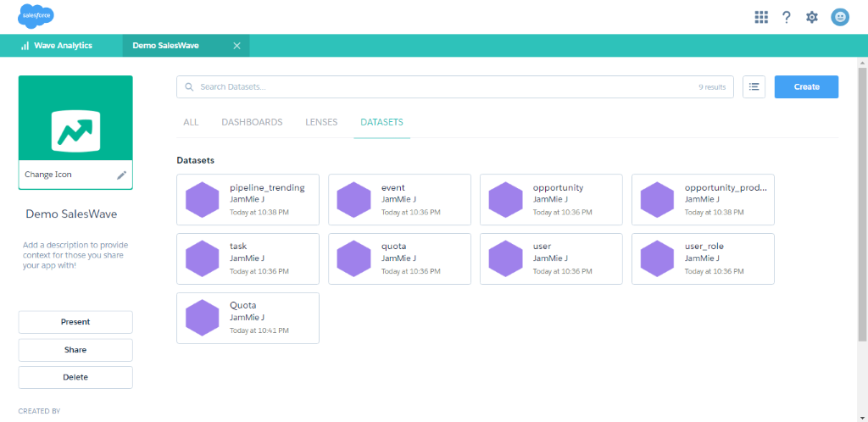
Task: Click the 9 results count
Action: pyautogui.click(x=712, y=87)
